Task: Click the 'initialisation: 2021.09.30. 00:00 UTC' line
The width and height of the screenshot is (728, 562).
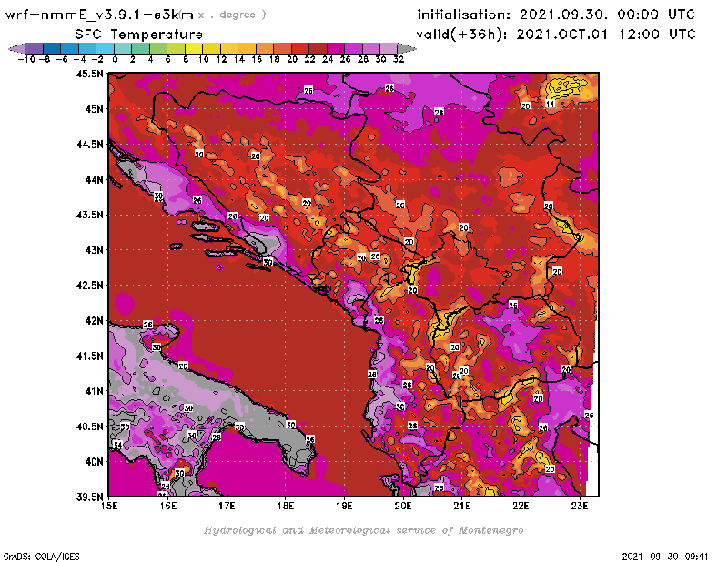Action: tap(556, 15)
